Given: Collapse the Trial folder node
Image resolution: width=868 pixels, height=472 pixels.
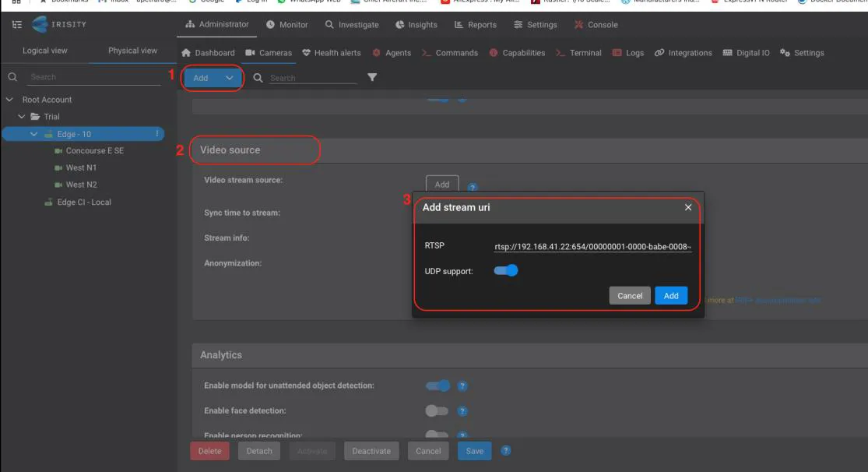Looking at the screenshot, I should pyautogui.click(x=22, y=116).
